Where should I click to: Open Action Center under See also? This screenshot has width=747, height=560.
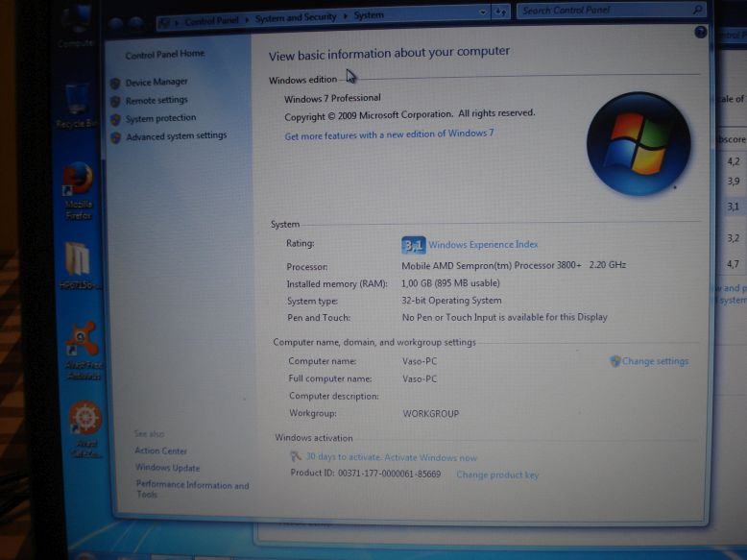pos(160,450)
